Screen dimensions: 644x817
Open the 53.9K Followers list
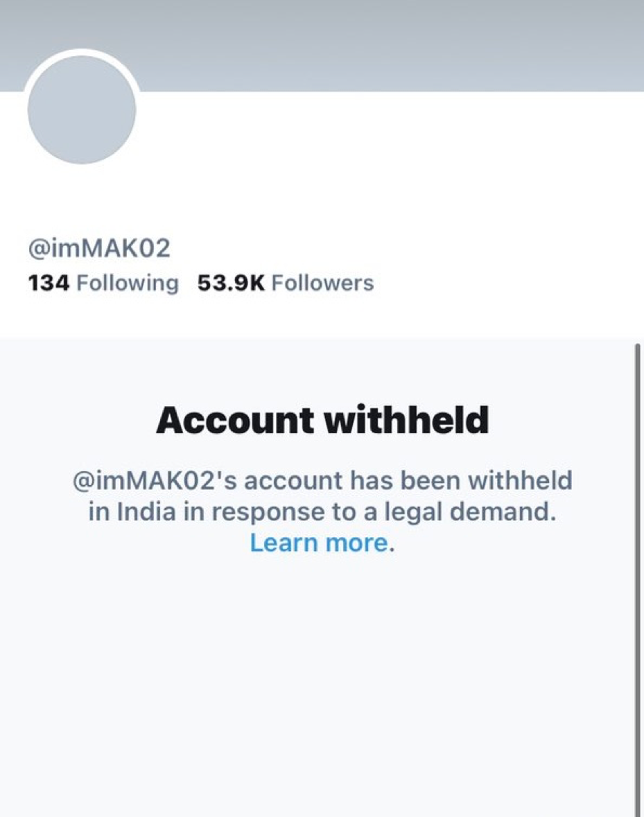pos(286,283)
